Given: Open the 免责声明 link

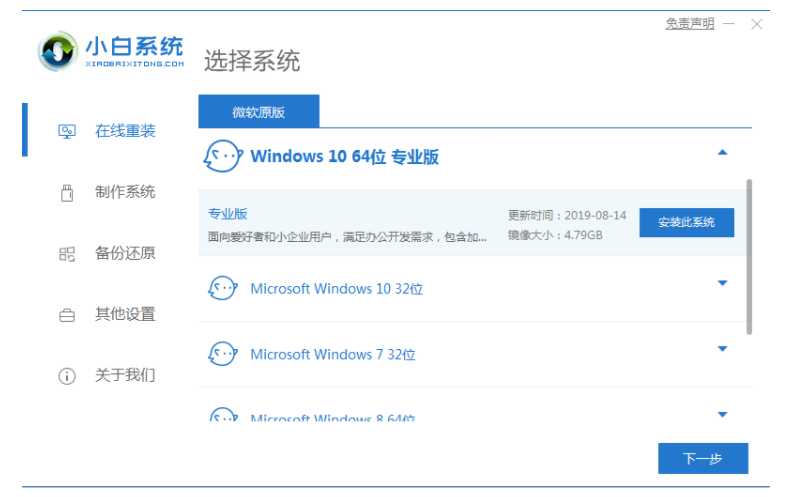Looking at the screenshot, I should tap(690, 23).
